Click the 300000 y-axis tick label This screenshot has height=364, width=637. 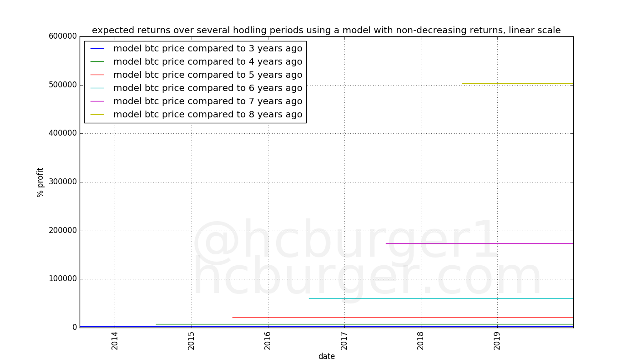[x=62, y=182]
